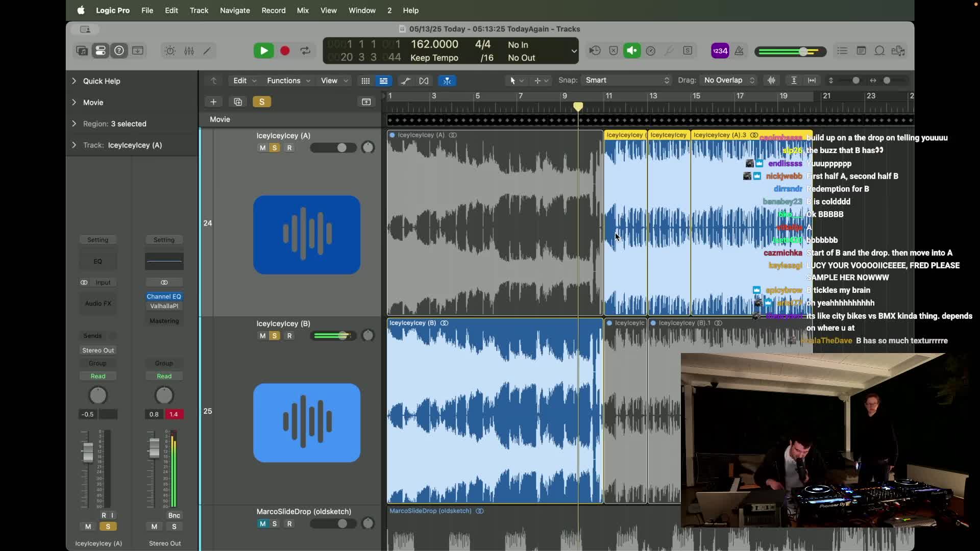Toggle Quick Help question mark button
Screen dimensions: 980x551
coord(119,51)
